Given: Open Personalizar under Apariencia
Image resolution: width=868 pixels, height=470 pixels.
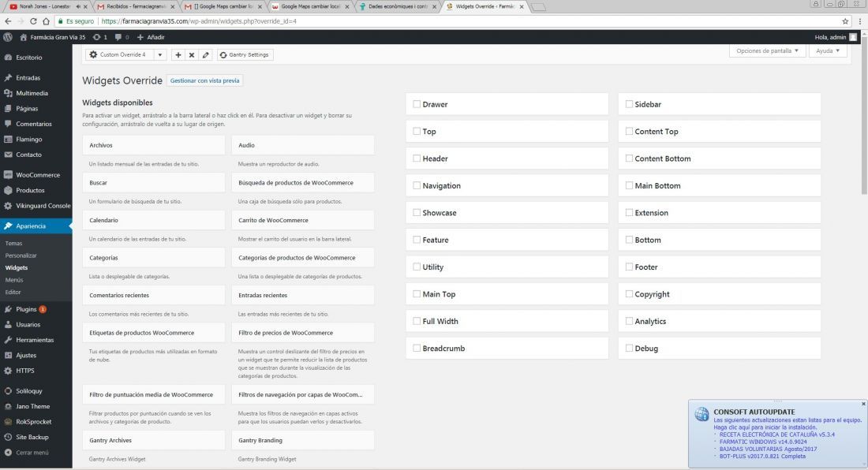Looking at the screenshot, I should pyautogui.click(x=21, y=256).
